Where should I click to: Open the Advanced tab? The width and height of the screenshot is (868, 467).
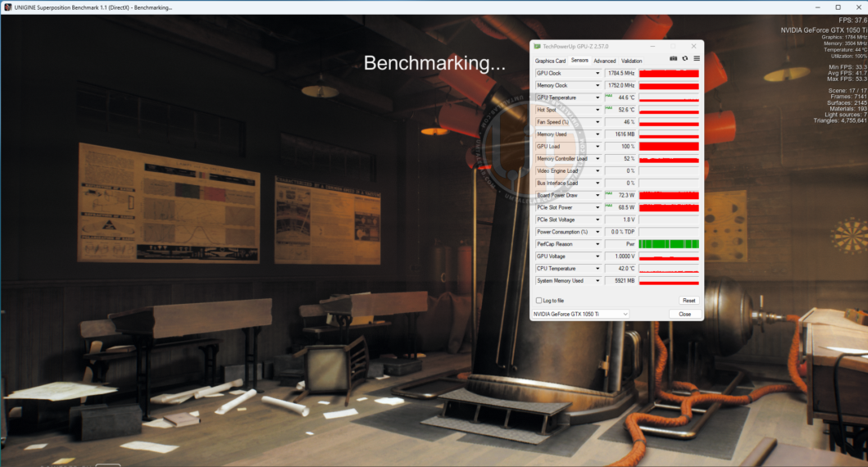[605, 61]
